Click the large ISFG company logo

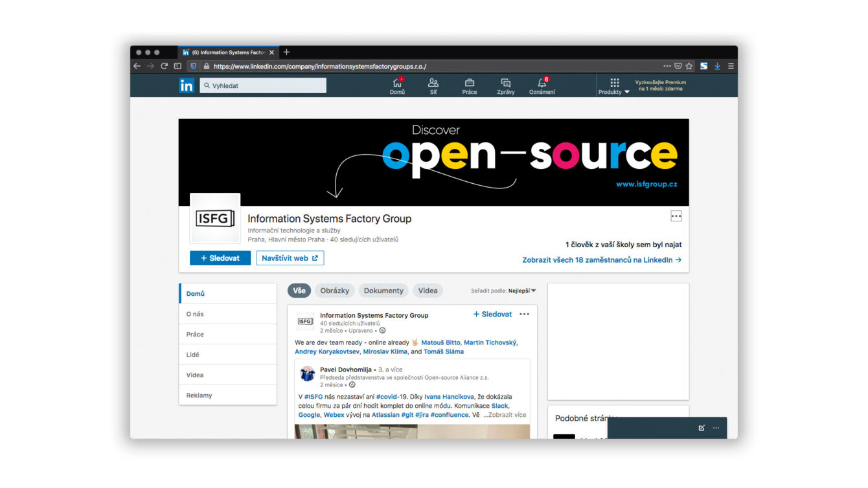pos(215,218)
